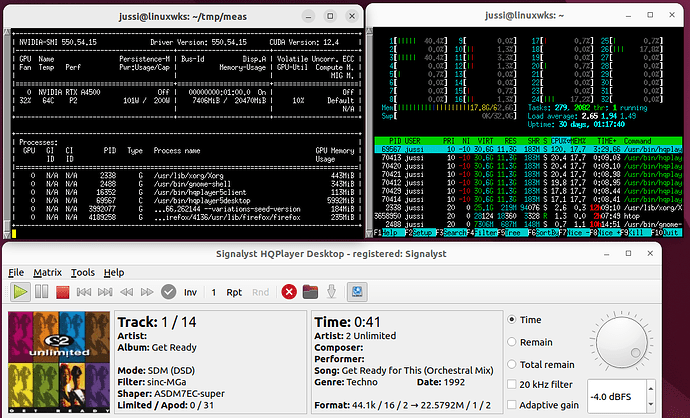
Task: Click the Filter: sinc-MGa text
Action: pyautogui.click(x=152, y=382)
